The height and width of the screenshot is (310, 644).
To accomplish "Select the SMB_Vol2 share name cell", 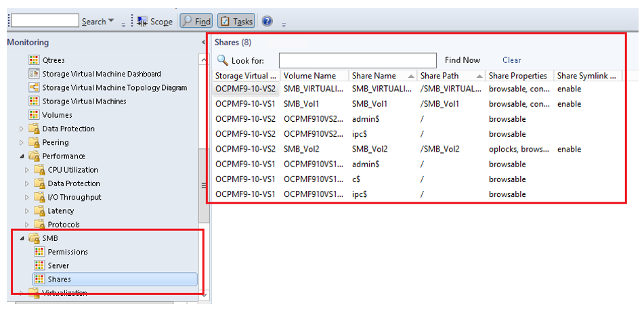I will [x=370, y=149].
